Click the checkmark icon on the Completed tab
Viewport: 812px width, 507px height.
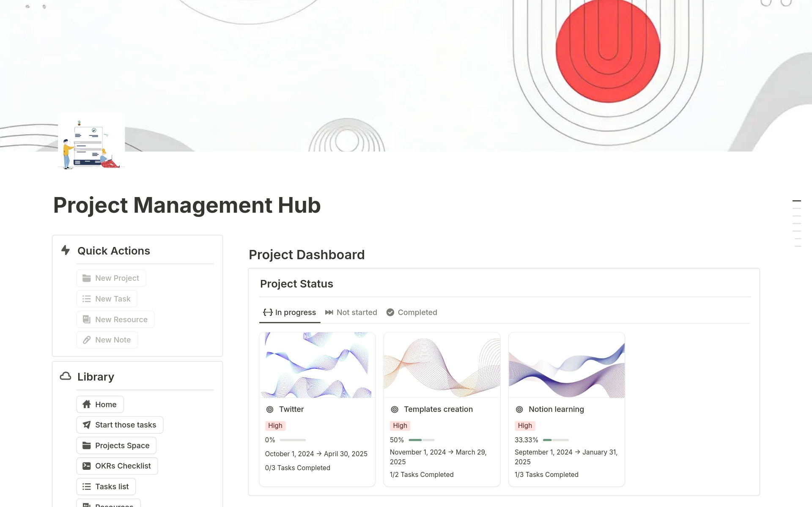coord(390,312)
